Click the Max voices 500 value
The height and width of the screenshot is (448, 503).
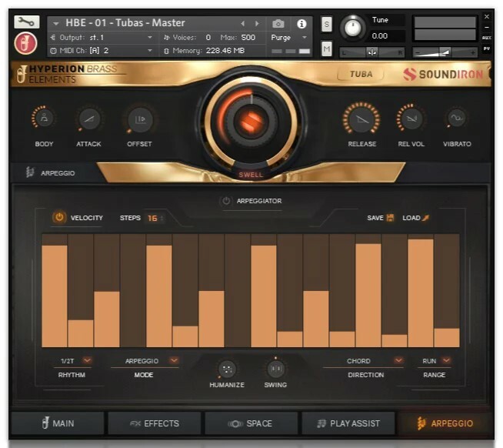(x=248, y=38)
